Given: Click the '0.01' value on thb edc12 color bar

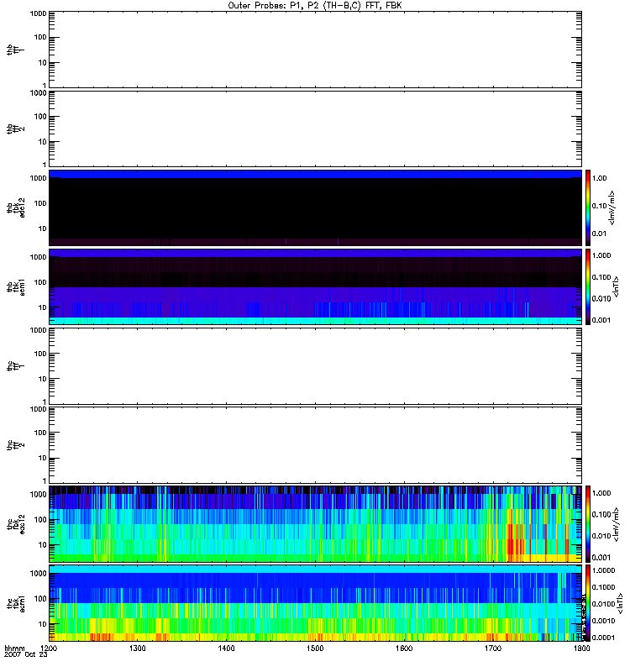Looking at the screenshot, I should pos(599,234).
